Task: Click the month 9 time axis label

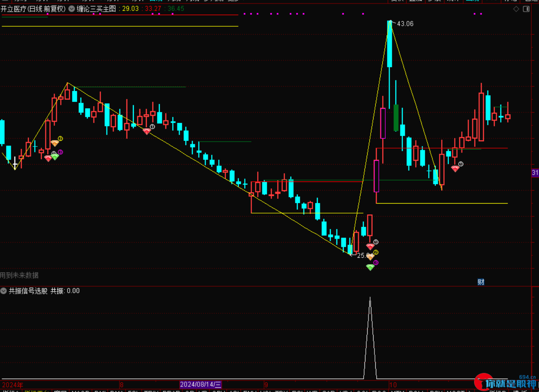Action: [266, 384]
